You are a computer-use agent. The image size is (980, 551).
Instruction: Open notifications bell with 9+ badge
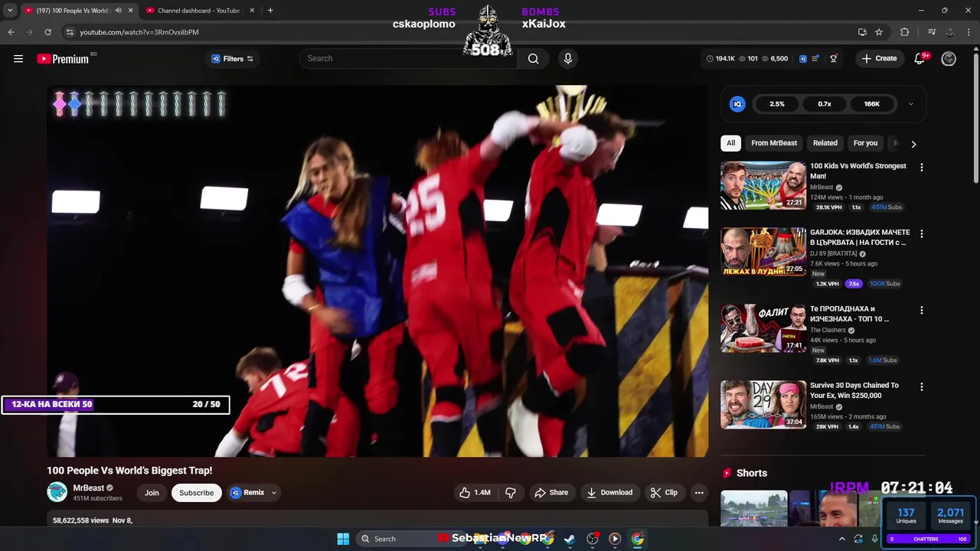point(920,59)
